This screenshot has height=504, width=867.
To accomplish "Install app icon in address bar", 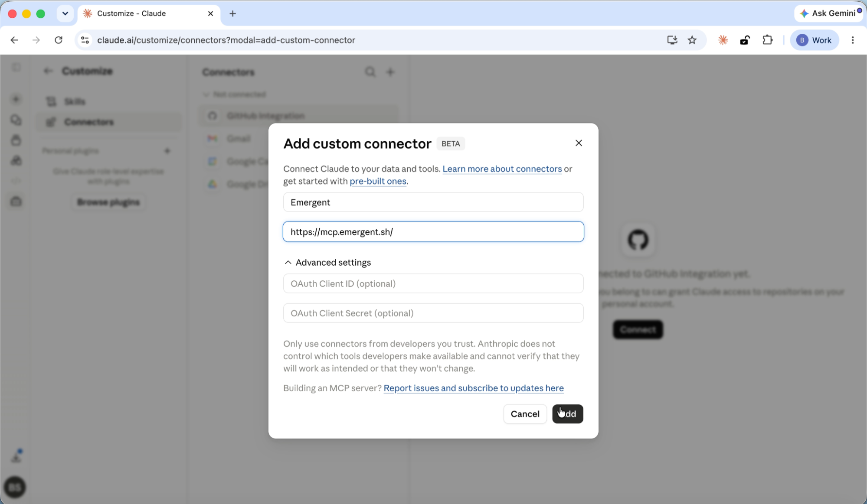I will pos(672,40).
